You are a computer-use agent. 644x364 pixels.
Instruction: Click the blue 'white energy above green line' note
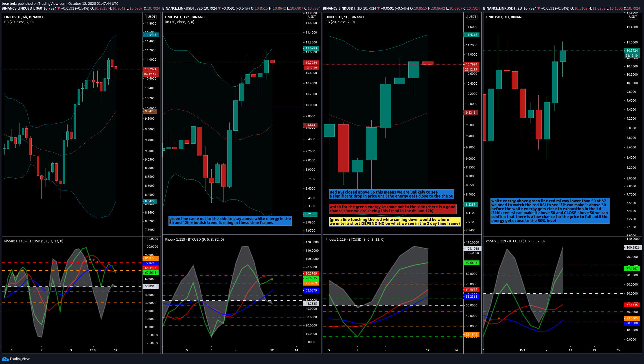click(x=550, y=211)
